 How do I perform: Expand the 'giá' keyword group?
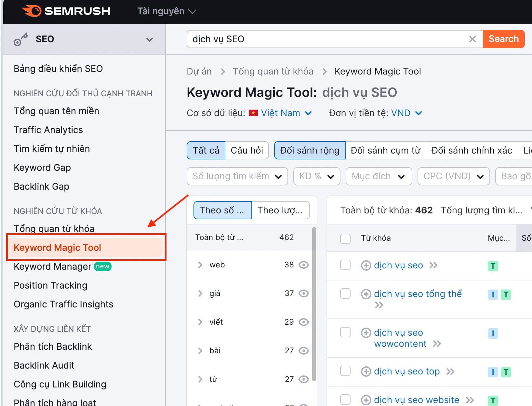click(200, 293)
